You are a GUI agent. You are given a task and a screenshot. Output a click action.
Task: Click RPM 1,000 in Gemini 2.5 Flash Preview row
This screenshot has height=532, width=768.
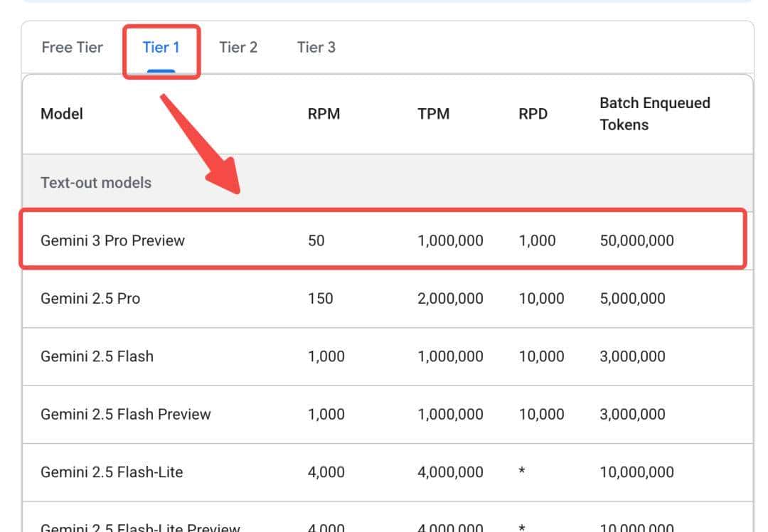coord(326,414)
